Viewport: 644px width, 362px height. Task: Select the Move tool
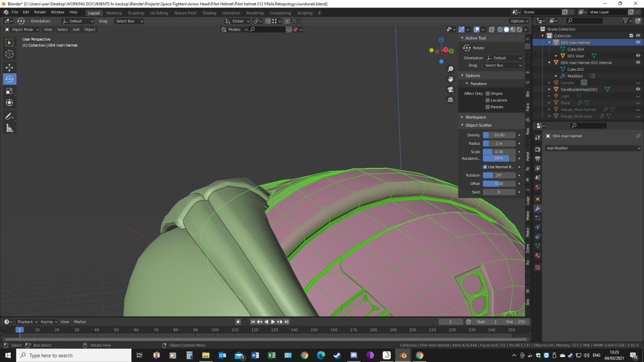pyautogui.click(x=10, y=68)
